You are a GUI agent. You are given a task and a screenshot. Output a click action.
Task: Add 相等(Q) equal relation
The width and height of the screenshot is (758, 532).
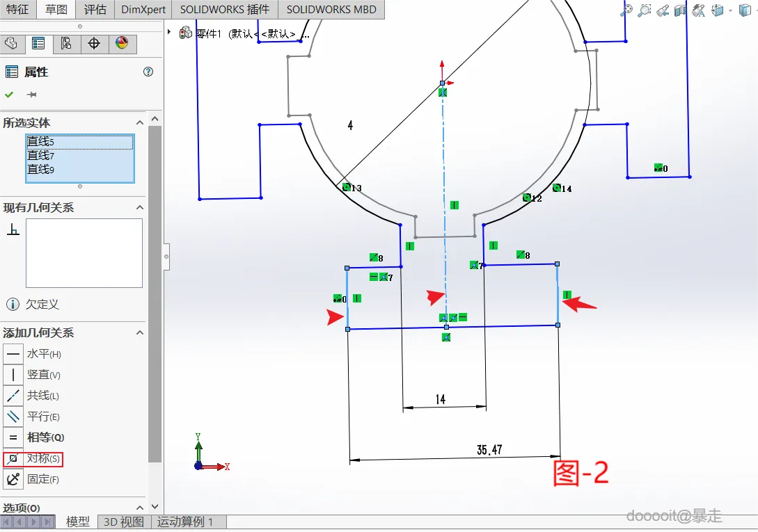(34, 437)
